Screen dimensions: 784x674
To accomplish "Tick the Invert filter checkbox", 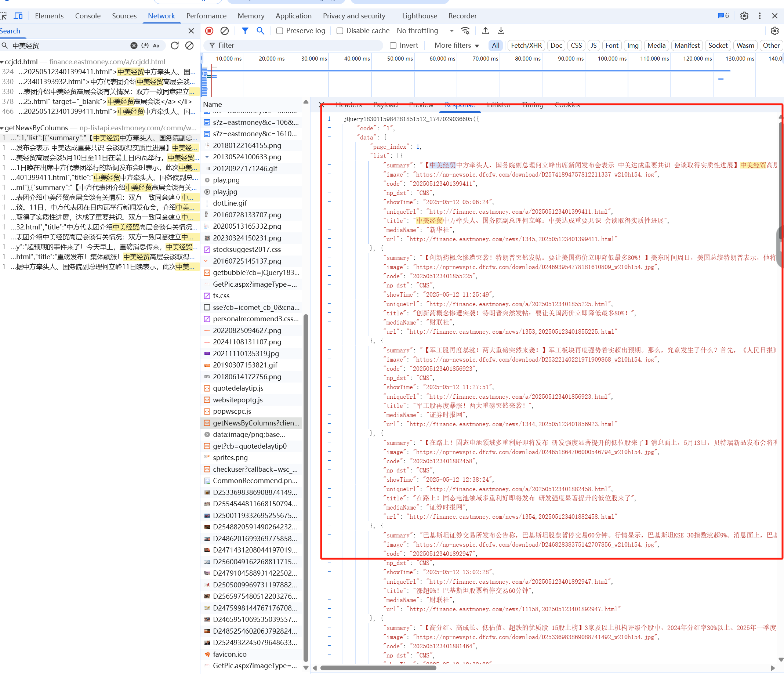I will tap(393, 46).
